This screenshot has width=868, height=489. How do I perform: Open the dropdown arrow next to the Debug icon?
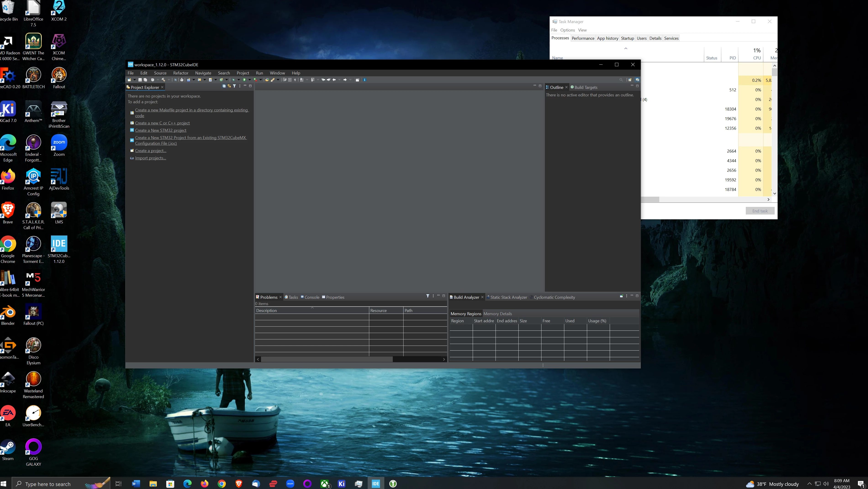(x=239, y=80)
